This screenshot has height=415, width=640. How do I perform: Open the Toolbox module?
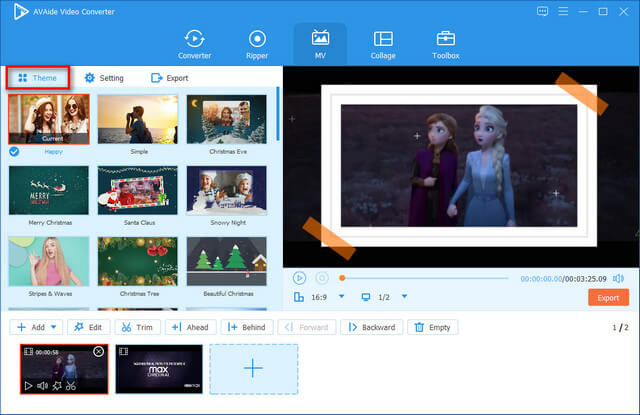[446, 44]
